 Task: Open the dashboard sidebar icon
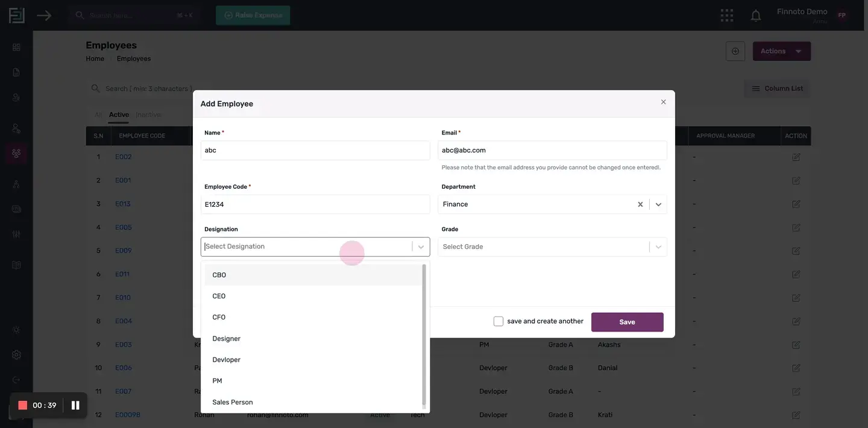[x=16, y=47]
